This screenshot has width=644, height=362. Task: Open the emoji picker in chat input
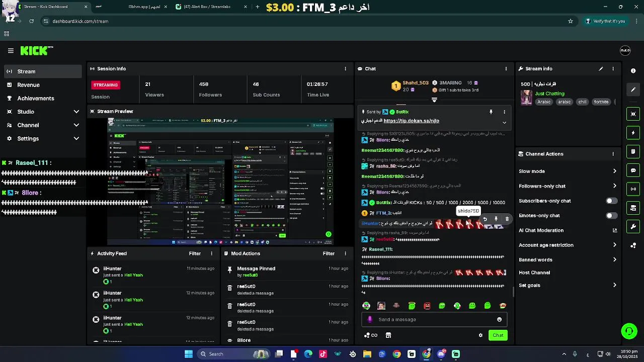point(499,319)
